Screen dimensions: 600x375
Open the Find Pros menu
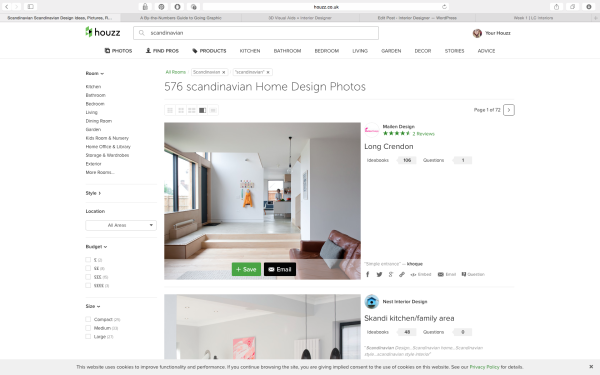[x=162, y=51]
